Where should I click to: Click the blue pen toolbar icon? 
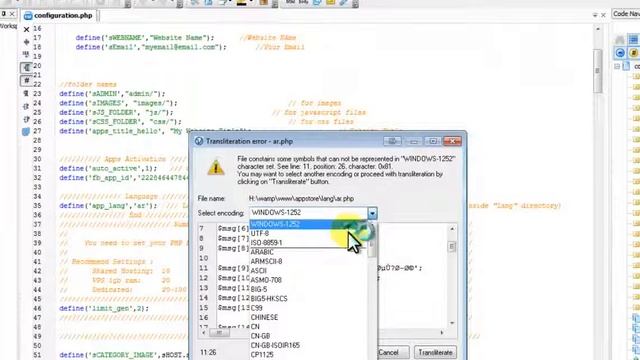(x=344, y=3)
